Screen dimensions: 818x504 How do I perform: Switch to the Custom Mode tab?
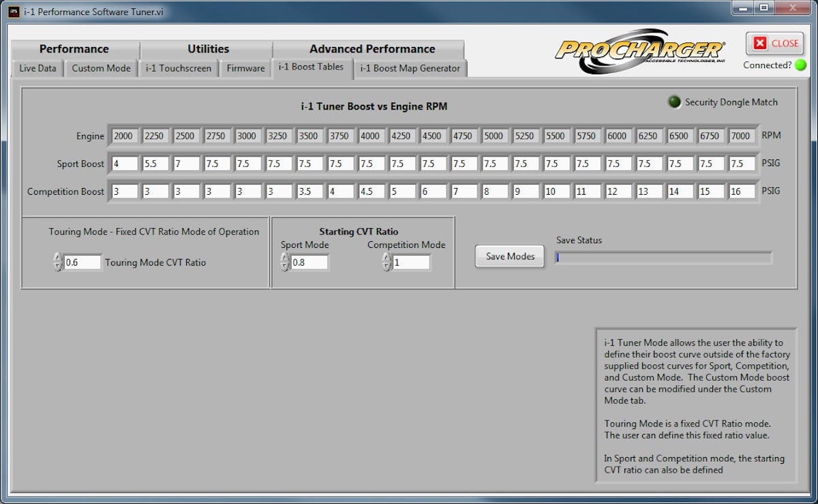(x=101, y=68)
